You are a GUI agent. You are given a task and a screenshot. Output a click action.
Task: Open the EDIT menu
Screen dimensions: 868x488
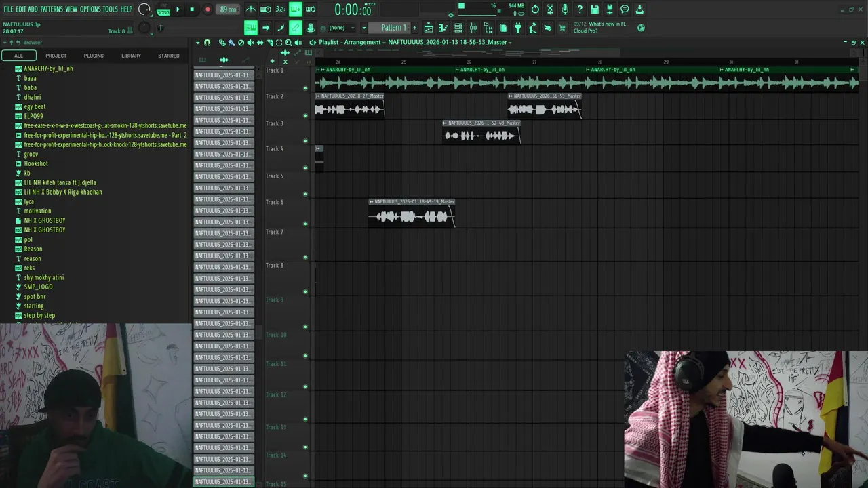coord(20,9)
